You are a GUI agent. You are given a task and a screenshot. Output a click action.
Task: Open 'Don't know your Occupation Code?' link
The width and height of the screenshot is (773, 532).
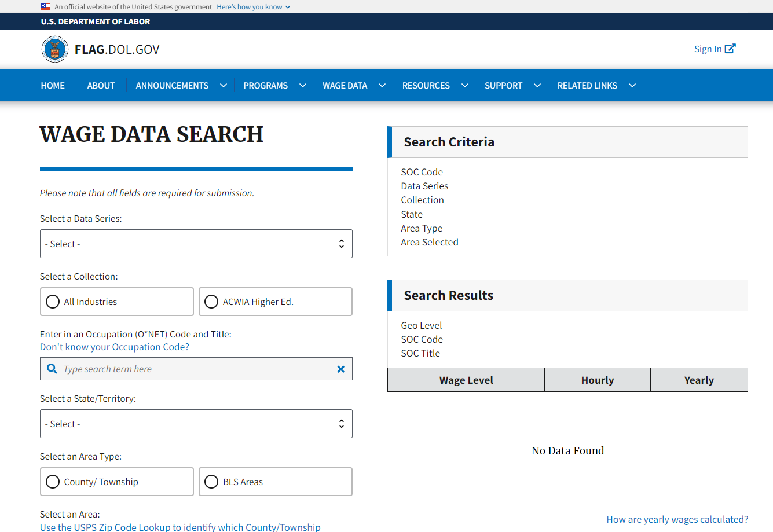tap(115, 347)
